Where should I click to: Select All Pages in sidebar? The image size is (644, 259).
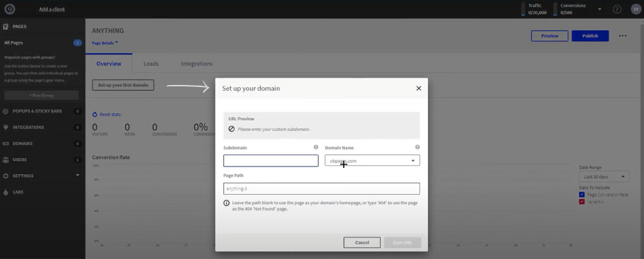coord(14,42)
